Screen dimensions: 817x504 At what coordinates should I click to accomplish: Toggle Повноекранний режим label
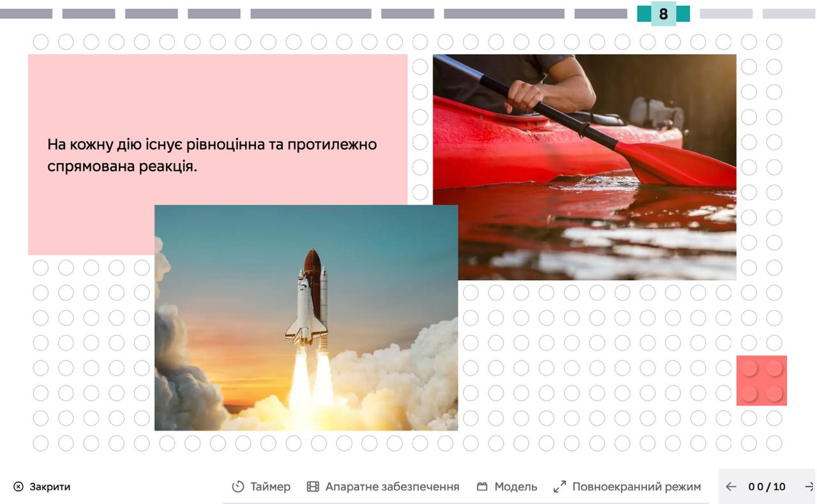click(x=636, y=487)
